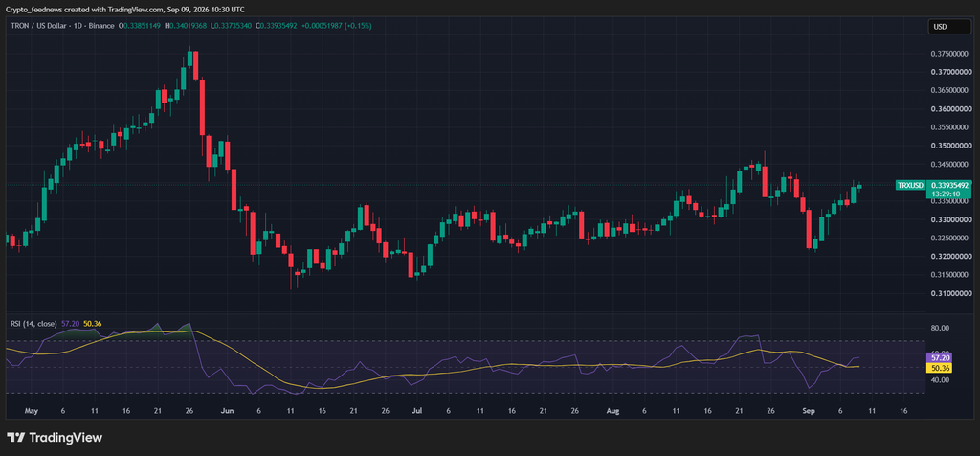Click the low value L0.33735340
This screenshot has height=456, width=980.
pyautogui.click(x=232, y=26)
